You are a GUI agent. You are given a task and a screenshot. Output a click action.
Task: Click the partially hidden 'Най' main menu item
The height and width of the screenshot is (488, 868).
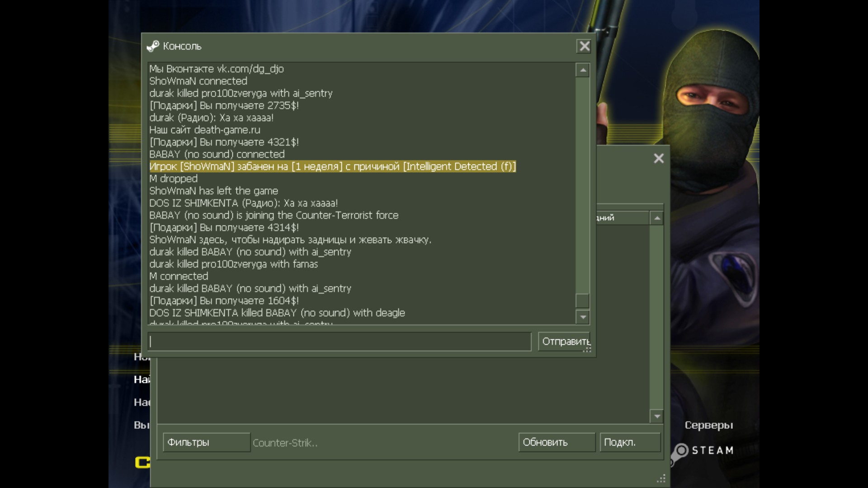(x=141, y=380)
